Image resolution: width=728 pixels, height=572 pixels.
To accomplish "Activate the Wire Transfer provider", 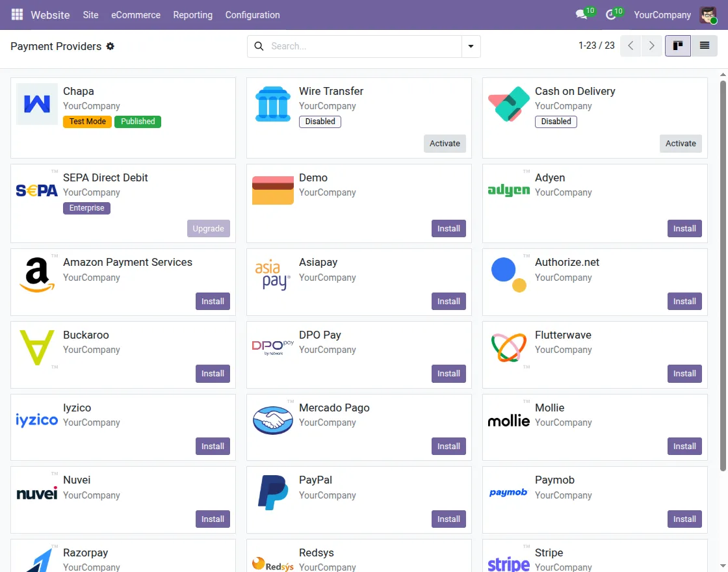I will [x=445, y=143].
